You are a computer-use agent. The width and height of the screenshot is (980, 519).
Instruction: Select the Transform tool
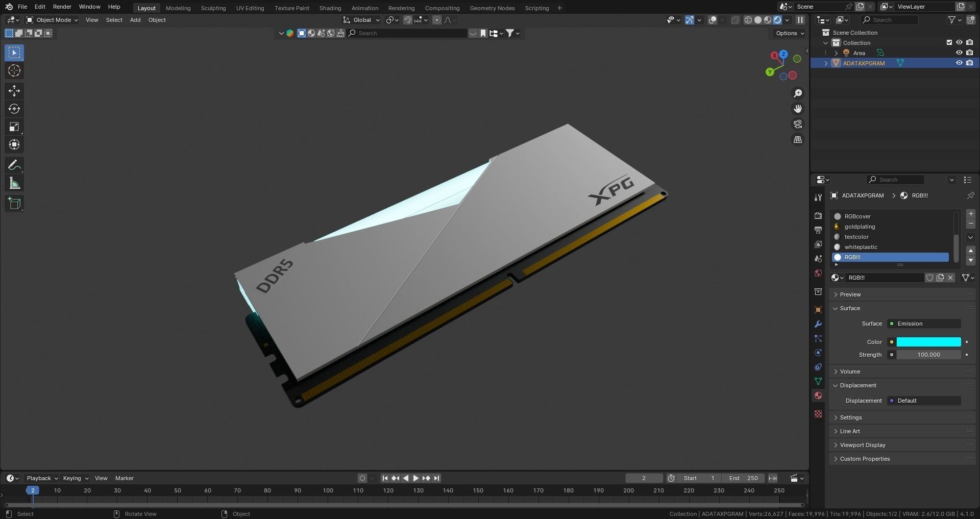(x=14, y=144)
